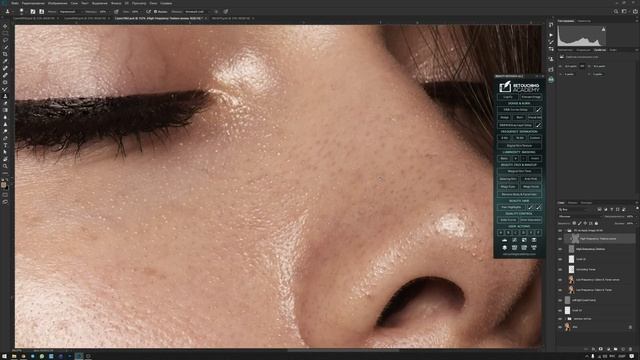Viewport: 640px width, 360px height.
Task: Expand the lower layer group arrow above Фон
Action: pyautogui.click(x=565, y=319)
